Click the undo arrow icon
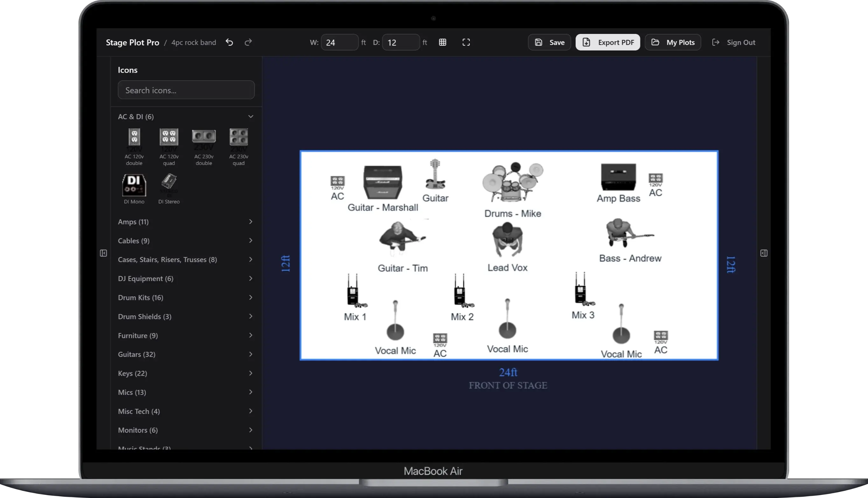 [229, 42]
